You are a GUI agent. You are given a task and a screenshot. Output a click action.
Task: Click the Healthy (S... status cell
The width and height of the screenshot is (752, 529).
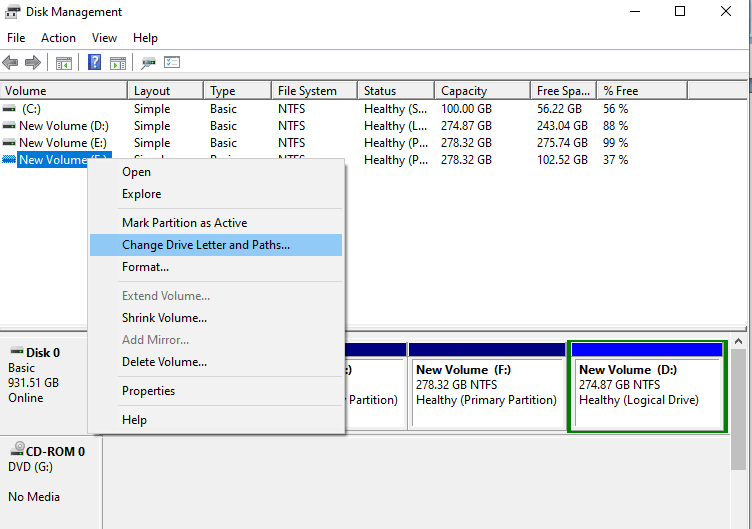click(x=395, y=109)
